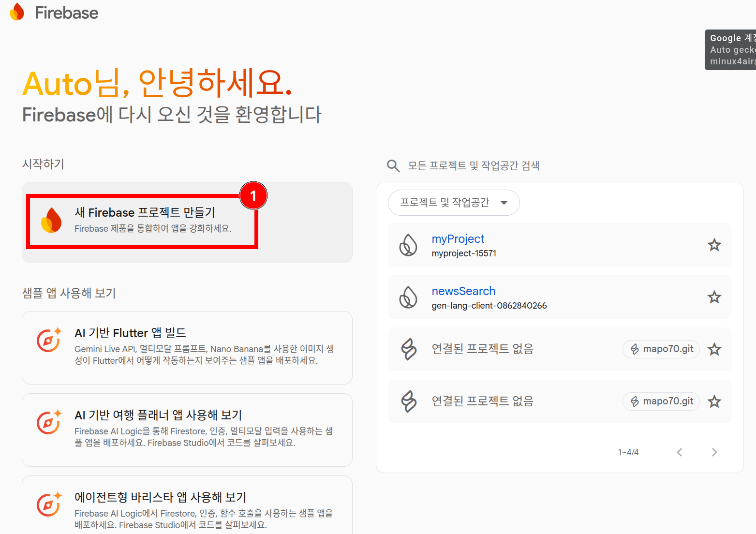Click the first mapo70.git chip

(x=661, y=349)
